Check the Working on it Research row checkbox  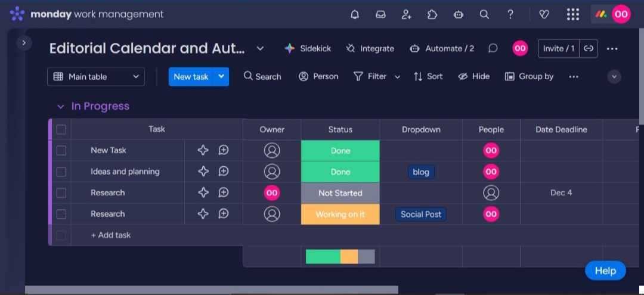[61, 214]
